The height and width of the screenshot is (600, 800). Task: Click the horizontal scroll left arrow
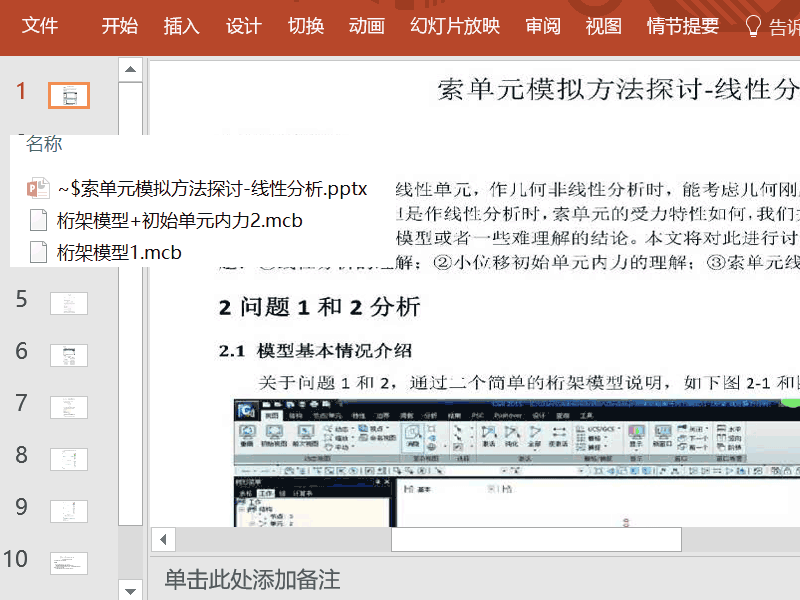pyautogui.click(x=163, y=539)
